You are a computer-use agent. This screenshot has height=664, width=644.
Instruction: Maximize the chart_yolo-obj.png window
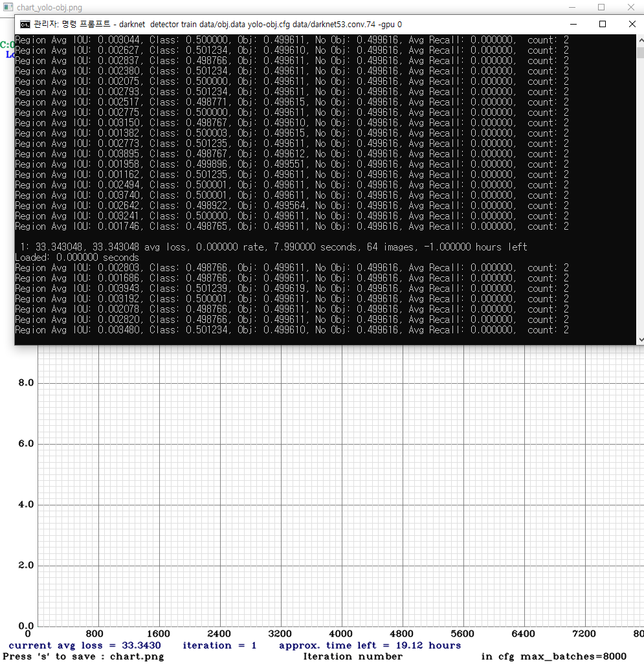click(x=601, y=7)
